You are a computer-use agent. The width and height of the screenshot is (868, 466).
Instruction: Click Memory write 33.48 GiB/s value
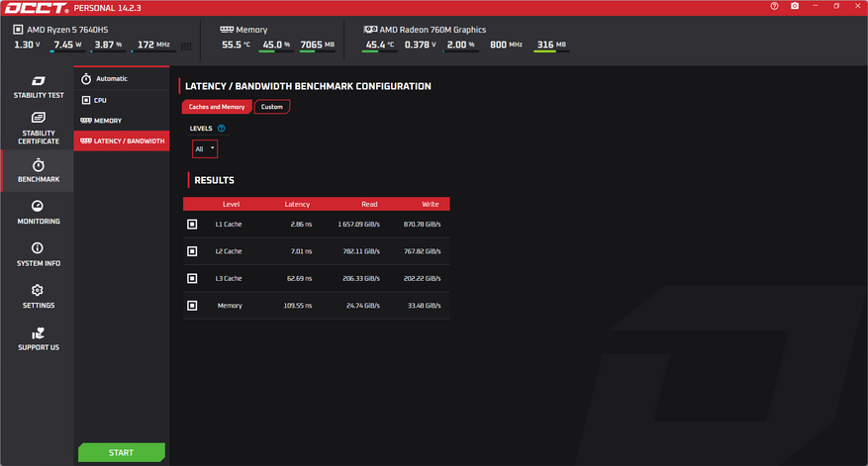(x=424, y=306)
